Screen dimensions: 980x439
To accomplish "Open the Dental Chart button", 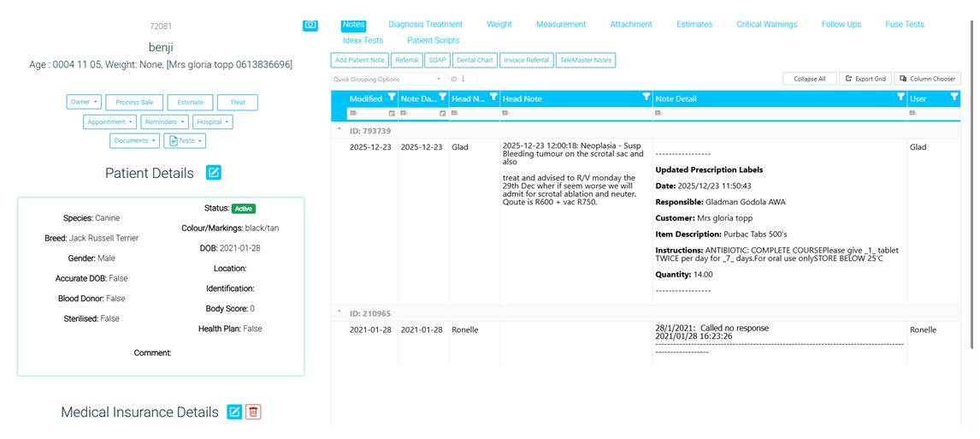I will point(475,60).
